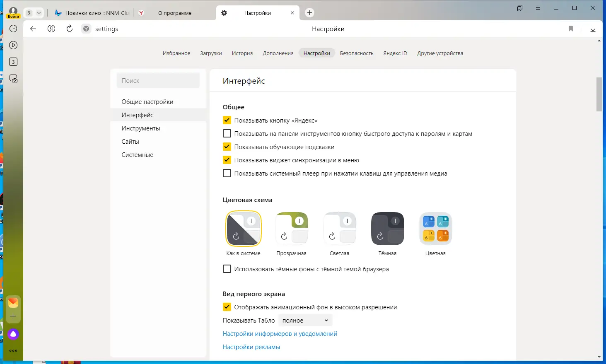
Task: Open the downloads arrow icon
Action: pos(593,29)
